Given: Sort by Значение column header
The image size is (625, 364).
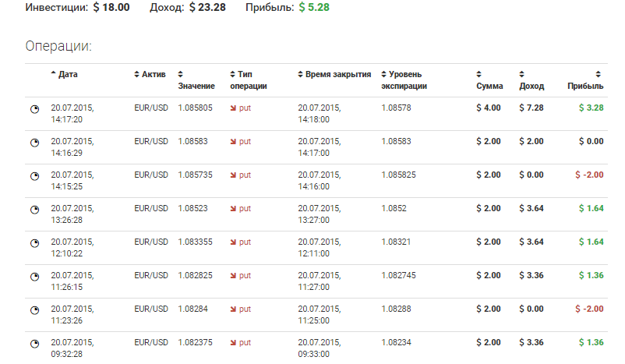Looking at the screenshot, I should 195,85.
